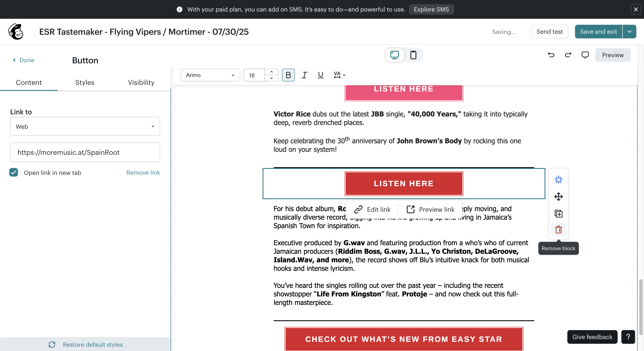
Task: Increase the font size stepper
Action: coord(272,72)
